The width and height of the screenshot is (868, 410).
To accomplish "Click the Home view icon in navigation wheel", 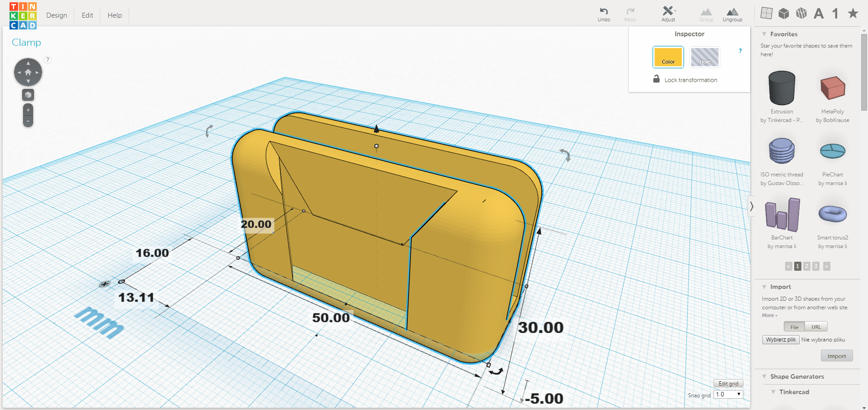I will pyautogui.click(x=28, y=72).
